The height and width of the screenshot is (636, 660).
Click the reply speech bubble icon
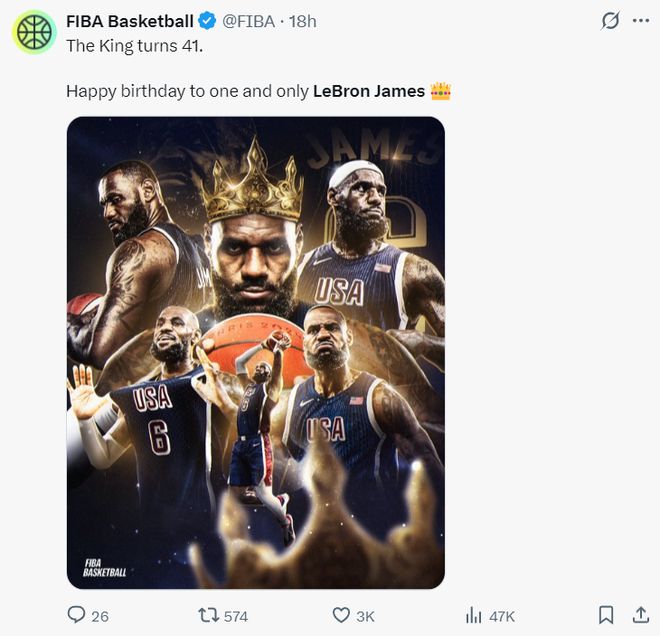tap(76, 615)
